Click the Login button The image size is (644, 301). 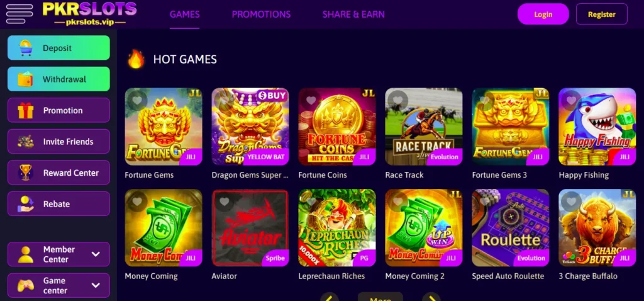pyautogui.click(x=543, y=14)
